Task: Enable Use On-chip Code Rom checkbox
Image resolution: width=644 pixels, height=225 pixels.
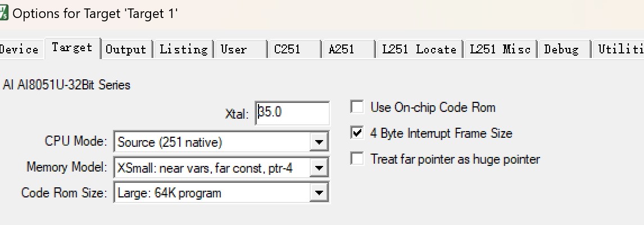Action: (357, 107)
